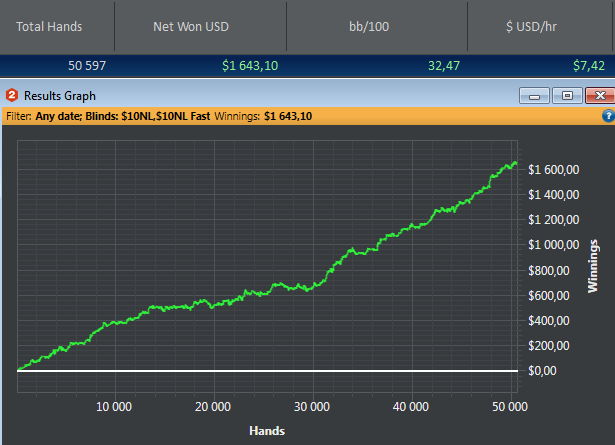Select the 32,47 bb/100 value cell
The height and width of the screenshot is (445, 615).
[x=444, y=65]
